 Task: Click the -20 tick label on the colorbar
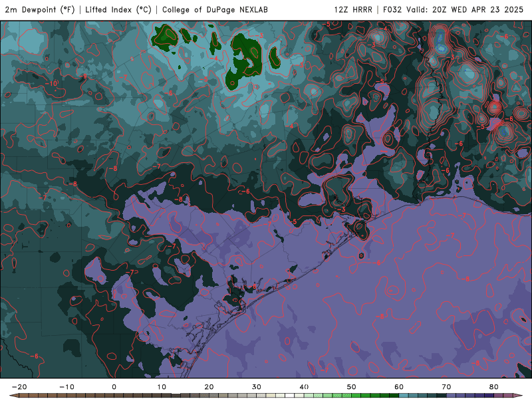(19, 387)
